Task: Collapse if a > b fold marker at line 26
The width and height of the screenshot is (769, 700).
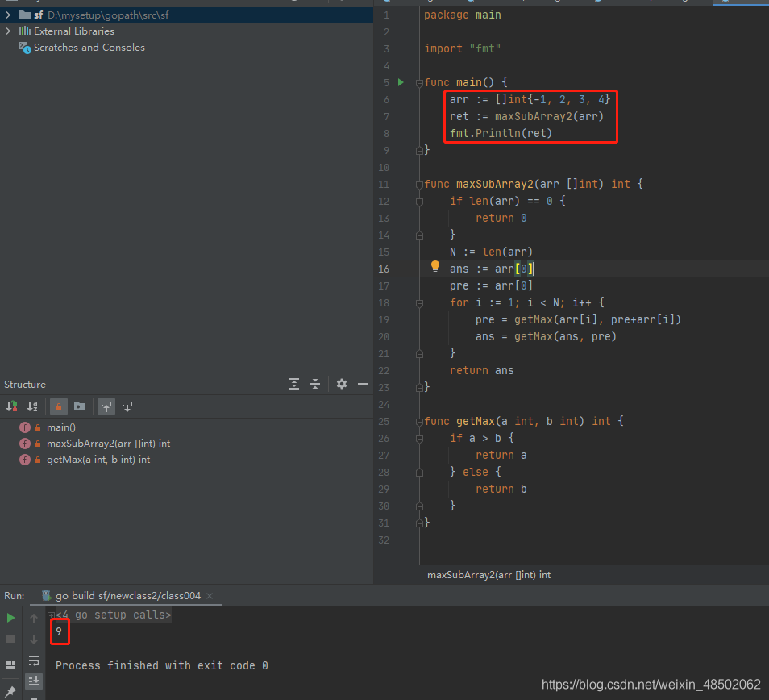Action: pos(419,439)
